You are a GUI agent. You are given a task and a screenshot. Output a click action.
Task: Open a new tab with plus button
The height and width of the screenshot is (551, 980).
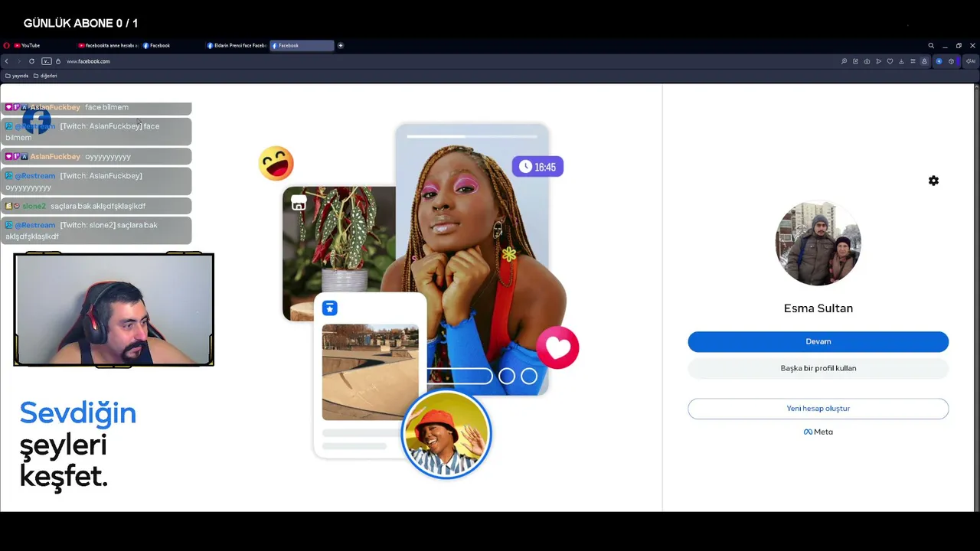click(341, 46)
